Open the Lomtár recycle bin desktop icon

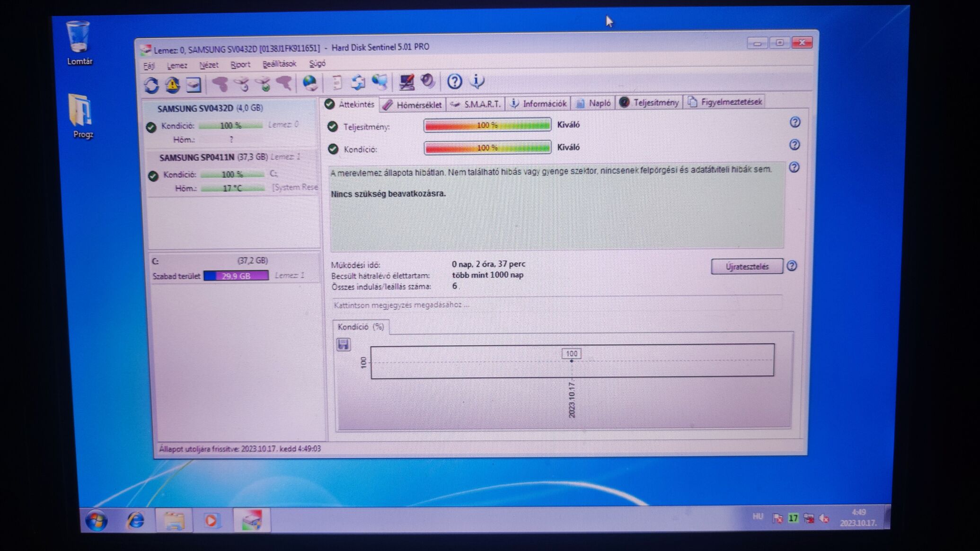coord(79,43)
